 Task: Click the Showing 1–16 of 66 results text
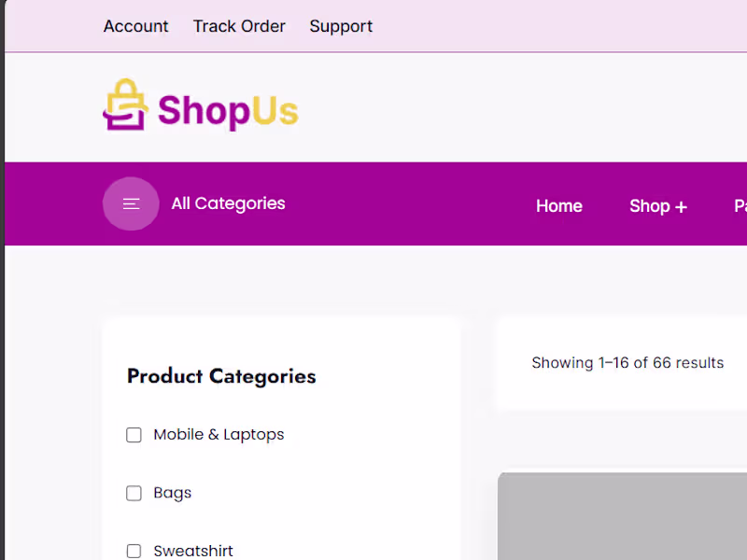(x=627, y=363)
